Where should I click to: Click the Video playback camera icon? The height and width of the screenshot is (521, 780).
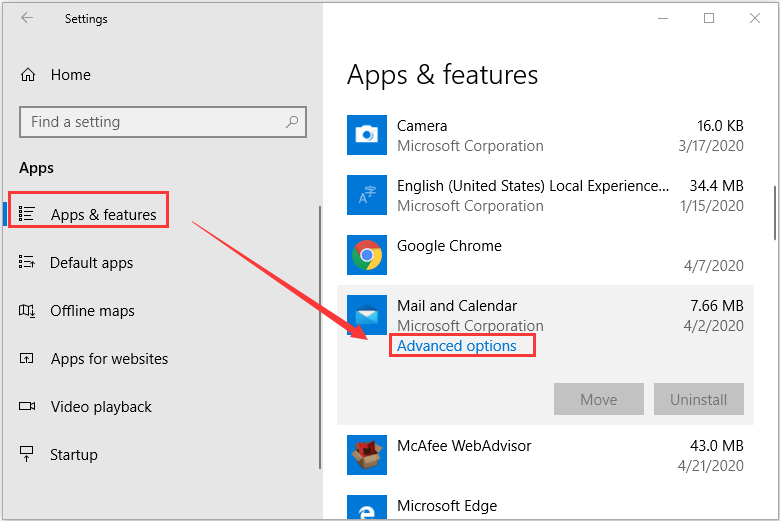tap(27, 406)
